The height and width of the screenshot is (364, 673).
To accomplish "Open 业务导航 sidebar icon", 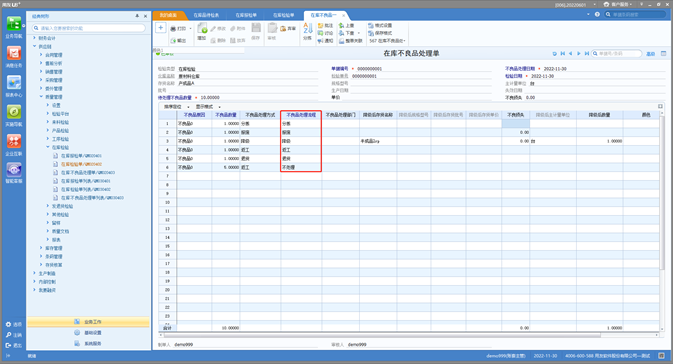I will (x=14, y=23).
